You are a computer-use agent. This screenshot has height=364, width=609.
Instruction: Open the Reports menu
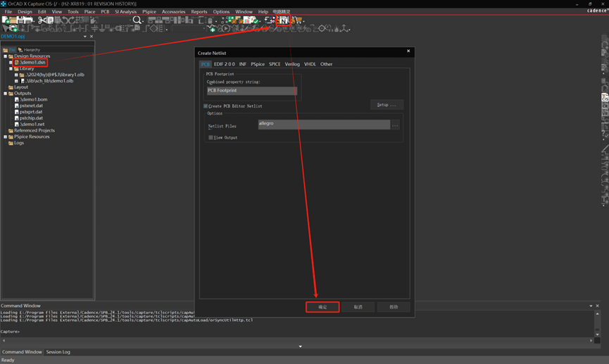[x=199, y=12]
